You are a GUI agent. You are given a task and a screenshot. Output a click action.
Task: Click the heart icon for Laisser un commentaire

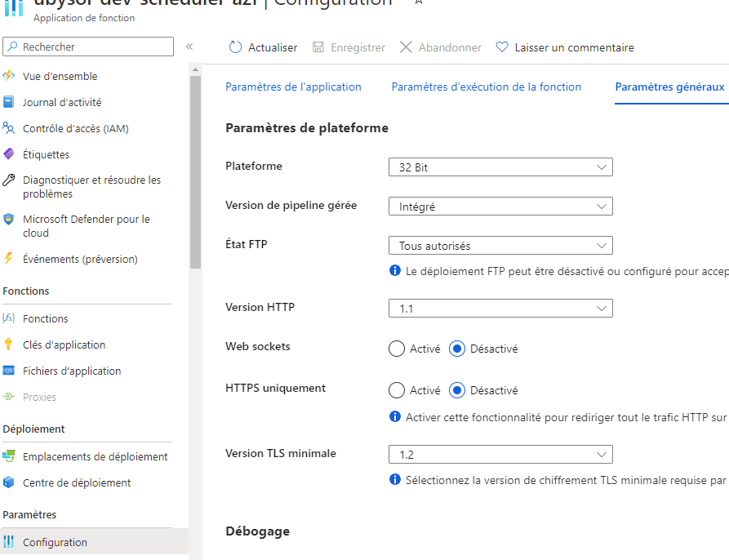502,47
